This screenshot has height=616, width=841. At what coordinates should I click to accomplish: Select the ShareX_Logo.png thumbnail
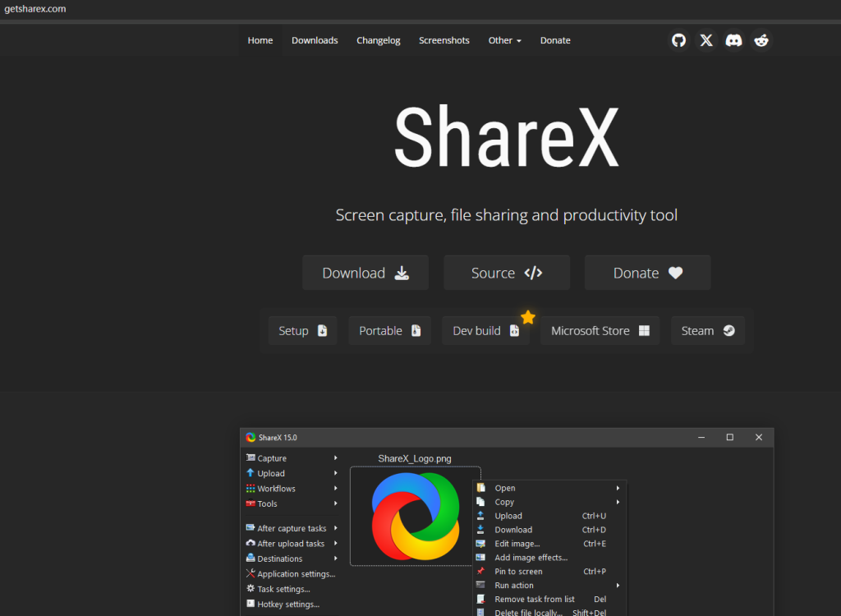[415, 516]
